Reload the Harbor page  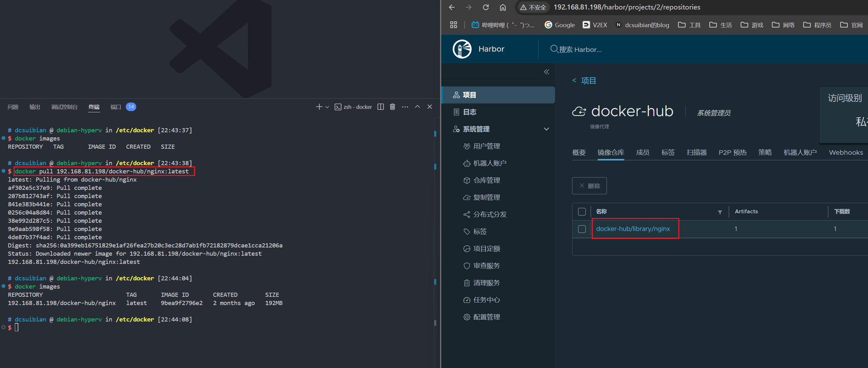(486, 7)
